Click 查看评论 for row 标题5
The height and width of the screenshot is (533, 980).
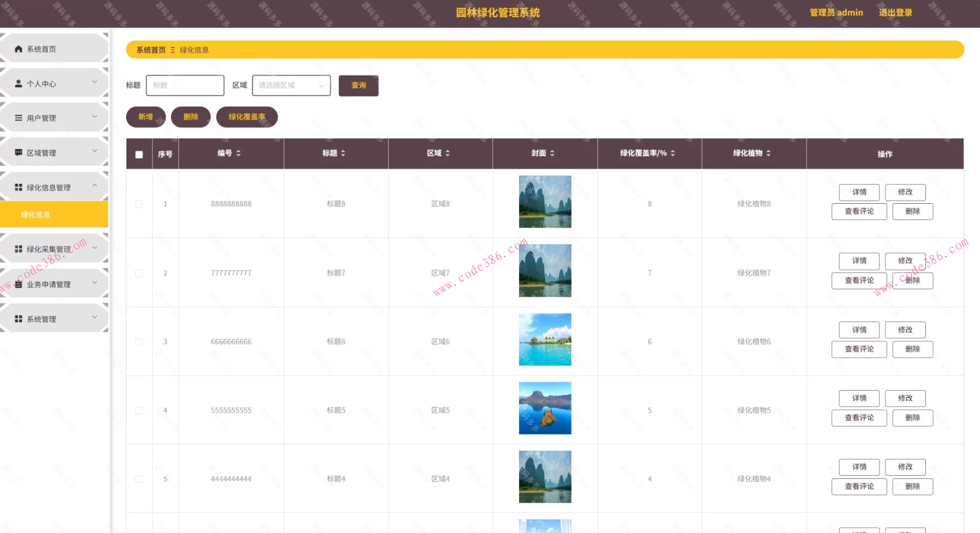click(859, 418)
